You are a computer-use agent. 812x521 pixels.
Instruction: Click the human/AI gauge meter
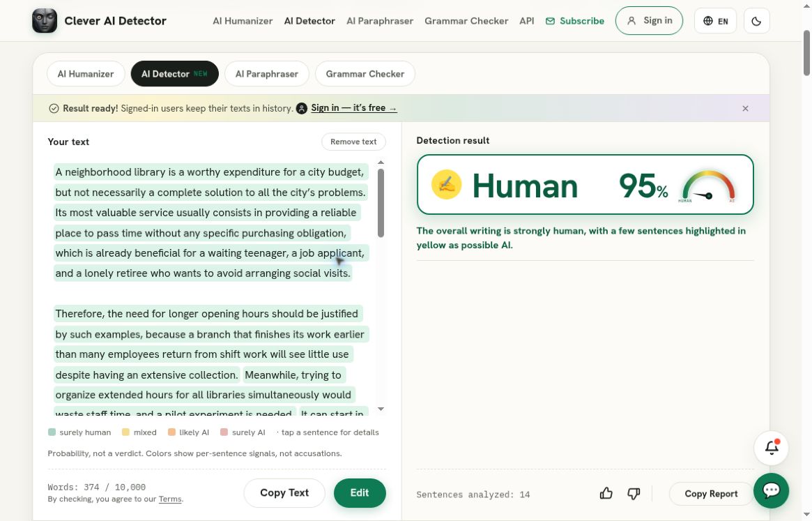click(708, 187)
